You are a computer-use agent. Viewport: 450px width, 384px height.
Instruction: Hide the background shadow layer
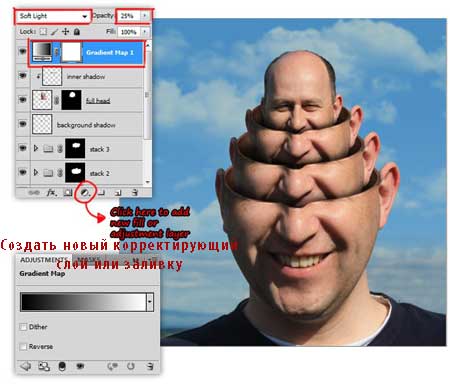[23, 124]
